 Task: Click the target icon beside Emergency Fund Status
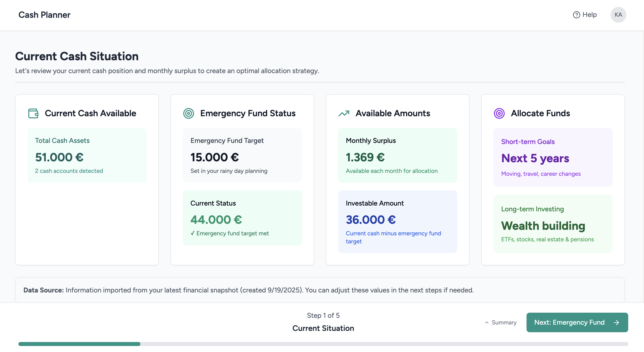click(189, 113)
